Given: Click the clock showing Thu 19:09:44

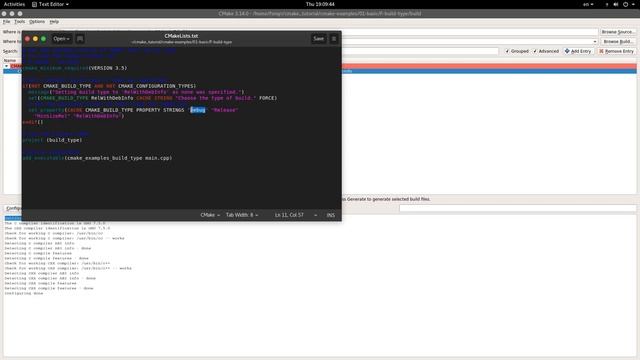Looking at the screenshot, I should tap(320, 4).
